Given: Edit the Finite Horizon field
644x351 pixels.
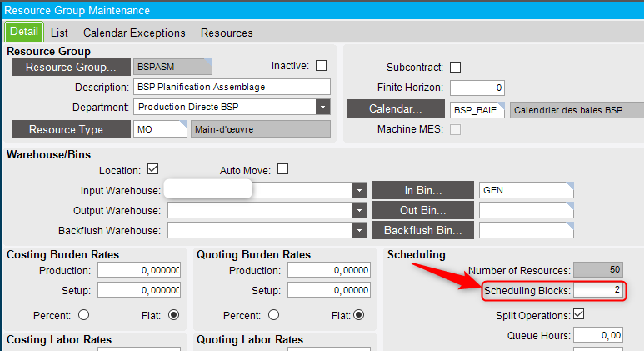Looking at the screenshot, I should click(477, 88).
